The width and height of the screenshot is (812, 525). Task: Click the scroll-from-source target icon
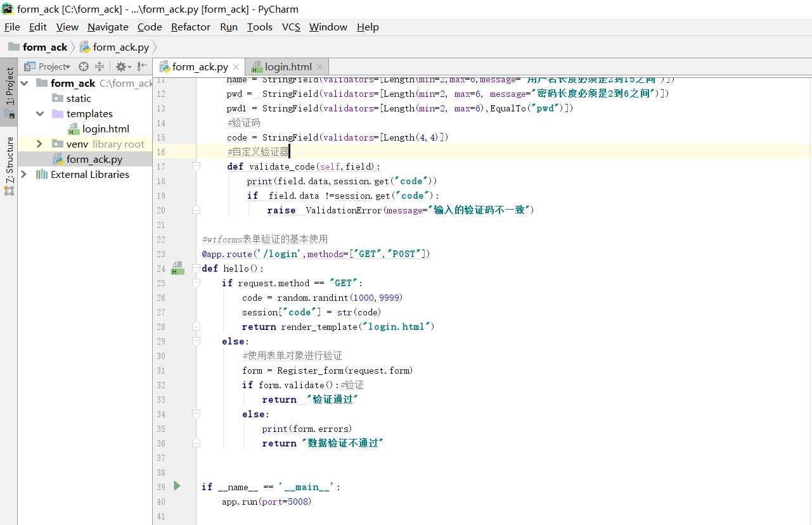84,66
